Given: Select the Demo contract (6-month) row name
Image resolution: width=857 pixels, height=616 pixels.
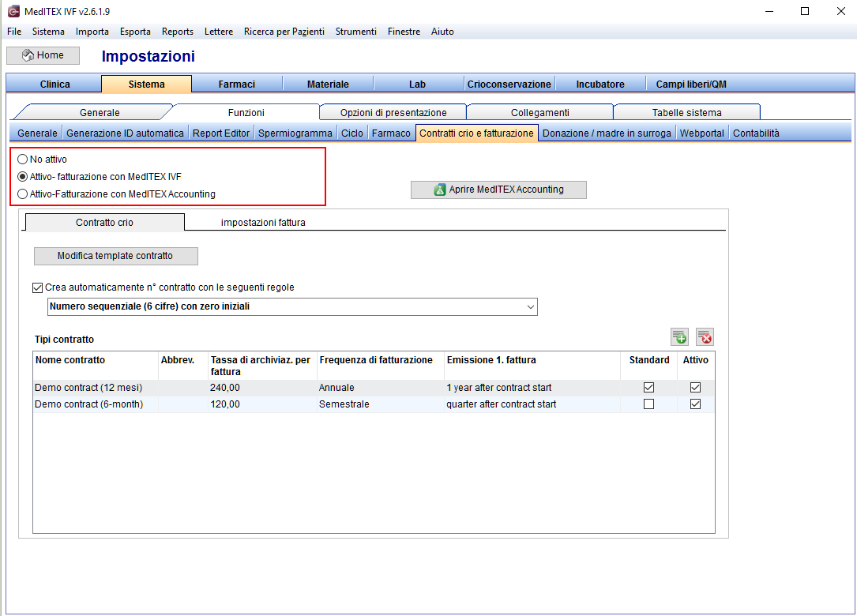Looking at the screenshot, I should pos(88,404).
